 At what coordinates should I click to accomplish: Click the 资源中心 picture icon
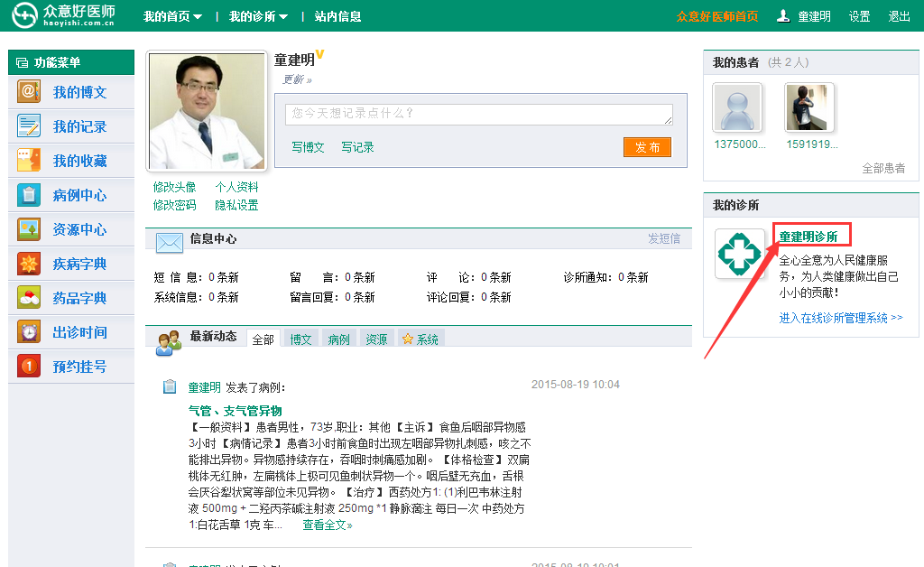pos(29,229)
